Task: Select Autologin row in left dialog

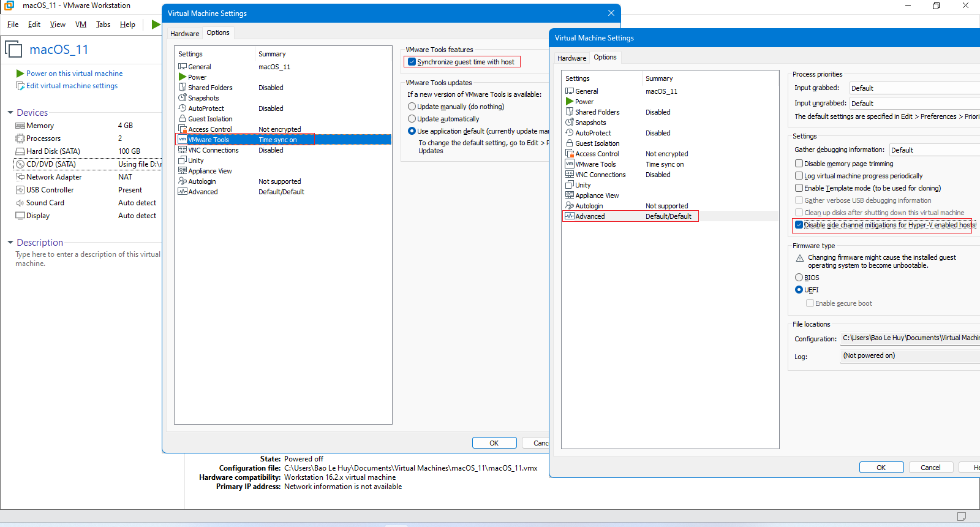Action: coord(283,181)
